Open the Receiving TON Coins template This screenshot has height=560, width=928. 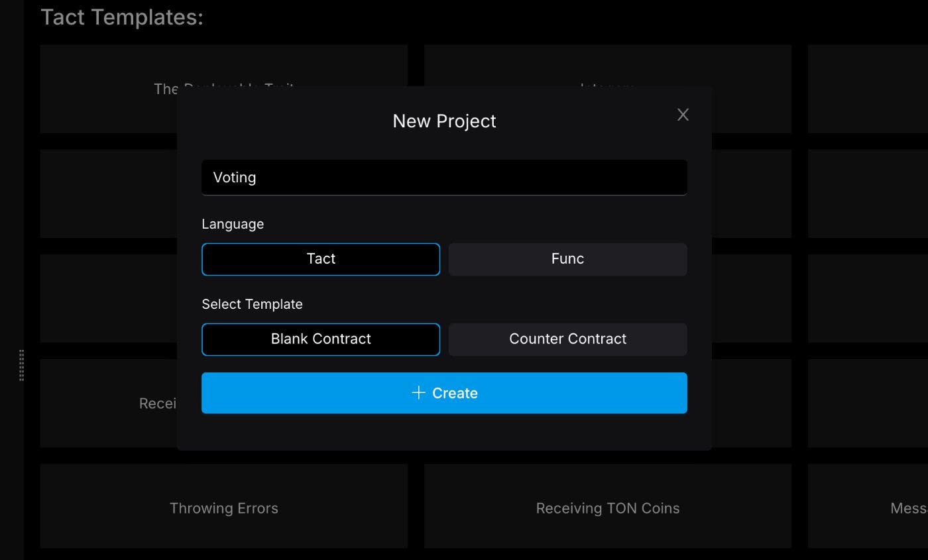[x=607, y=508]
